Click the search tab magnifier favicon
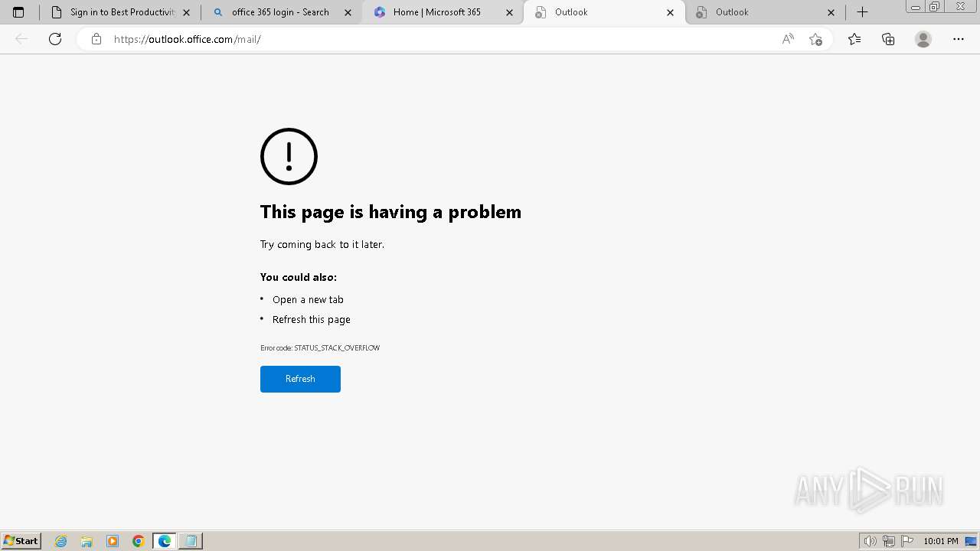The height and width of the screenshot is (551, 980). [x=218, y=12]
